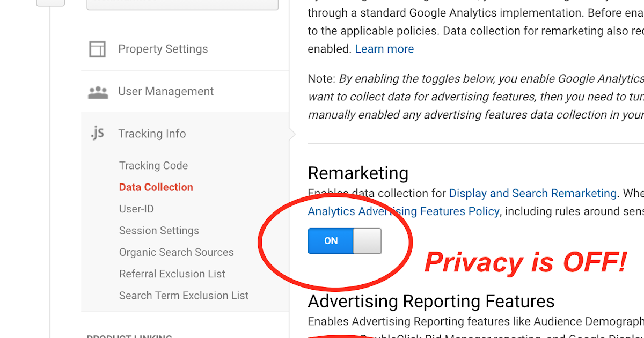Click the field at the top of the sidebar

click(x=182, y=4)
